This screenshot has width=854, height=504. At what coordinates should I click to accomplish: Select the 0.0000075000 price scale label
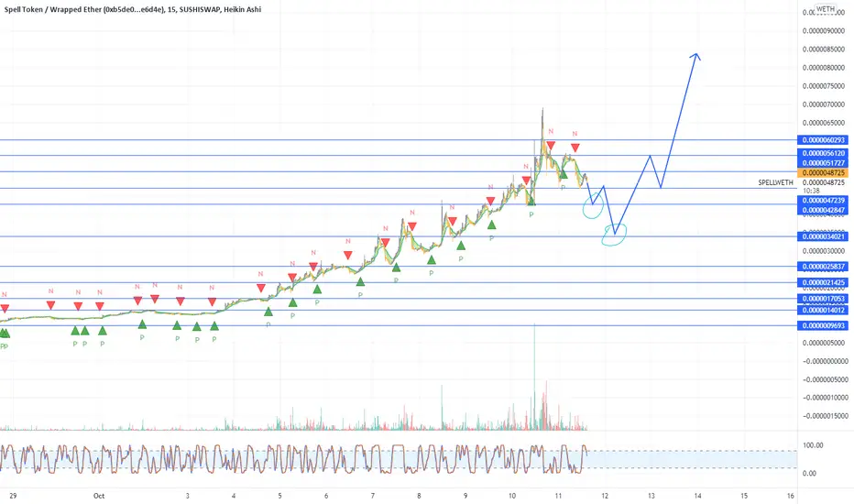click(824, 86)
